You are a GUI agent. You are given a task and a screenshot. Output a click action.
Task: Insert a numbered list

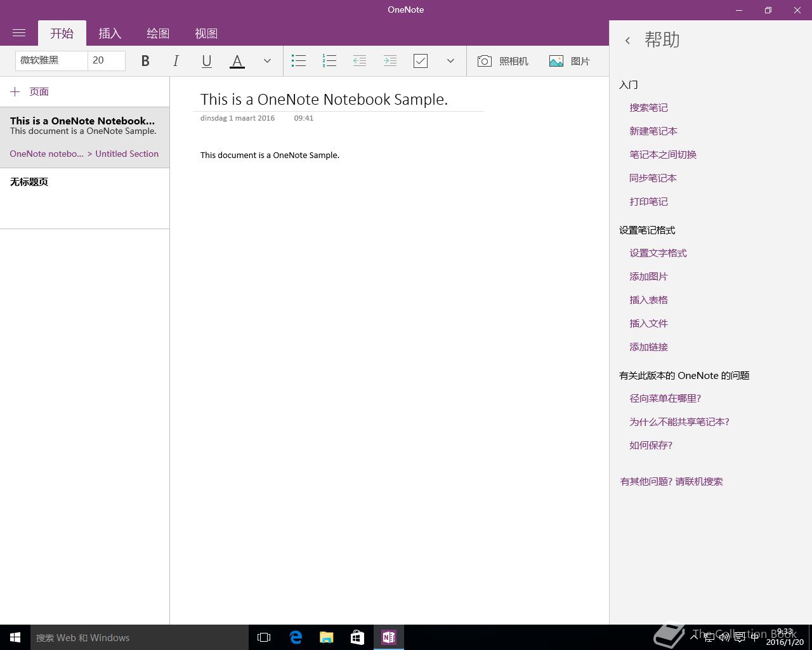coord(329,61)
